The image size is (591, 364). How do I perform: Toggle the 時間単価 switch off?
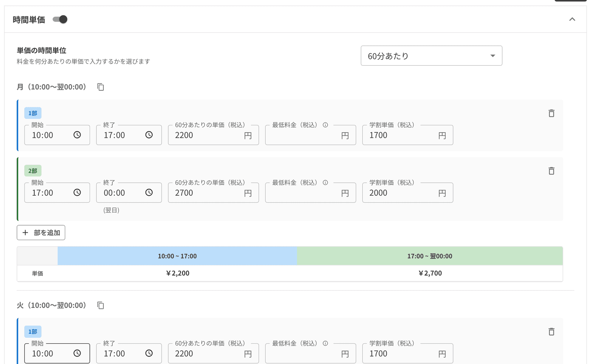pos(60,19)
